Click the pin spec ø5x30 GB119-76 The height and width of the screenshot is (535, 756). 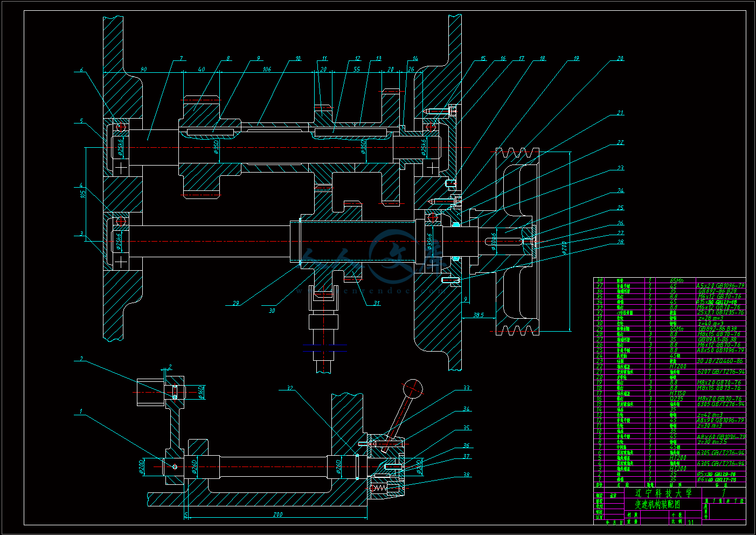(716, 474)
